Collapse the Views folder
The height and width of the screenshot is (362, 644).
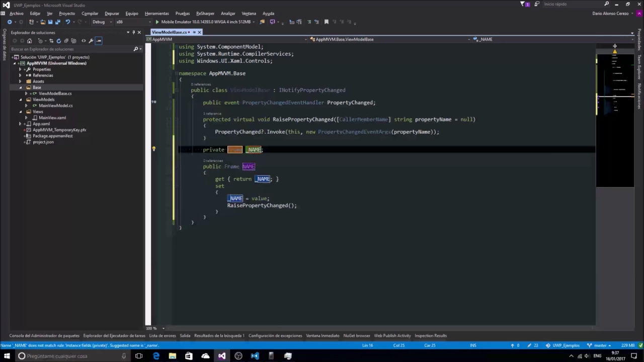click(20, 112)
